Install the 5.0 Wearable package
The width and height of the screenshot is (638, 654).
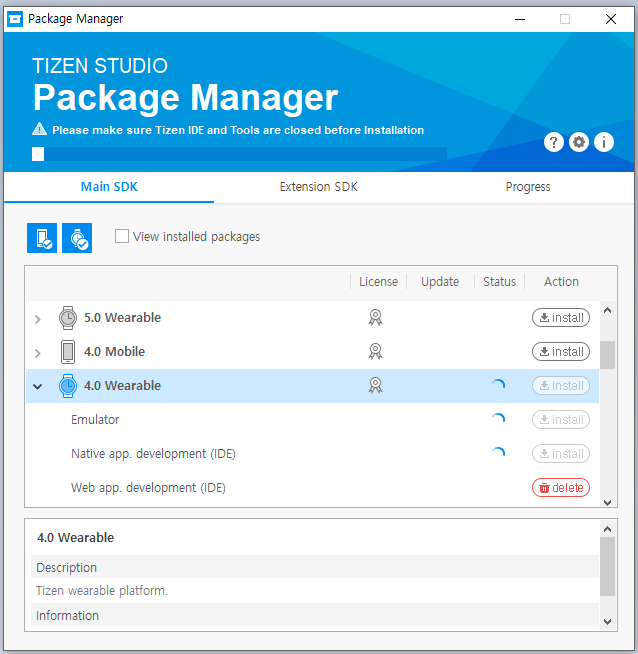click(x=561, y=318)
